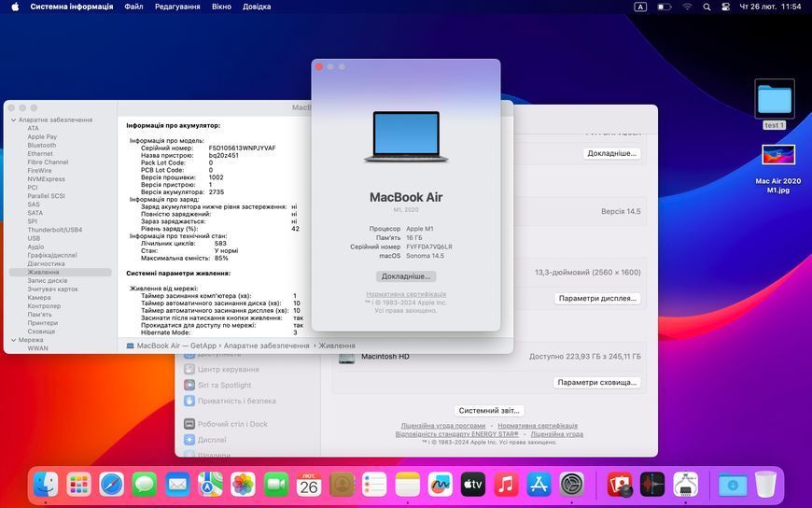The width and height of the screenshot is (812, 508).
Task: Select Пам'ять in hardware sidebar
Action: click(40, 314)
